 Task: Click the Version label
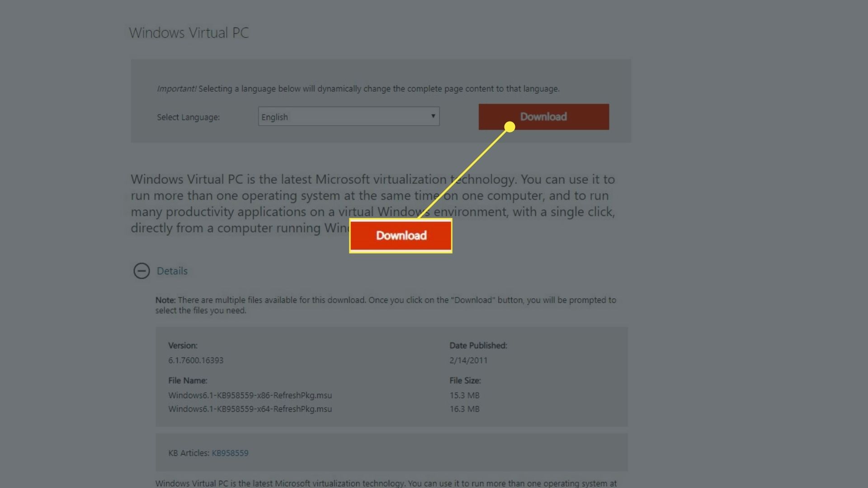183,346
